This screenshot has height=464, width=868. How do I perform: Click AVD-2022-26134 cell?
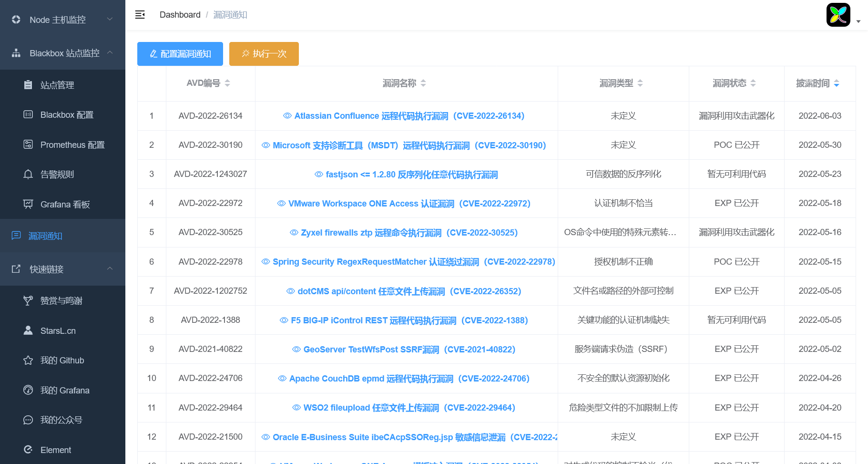point(211,116)
